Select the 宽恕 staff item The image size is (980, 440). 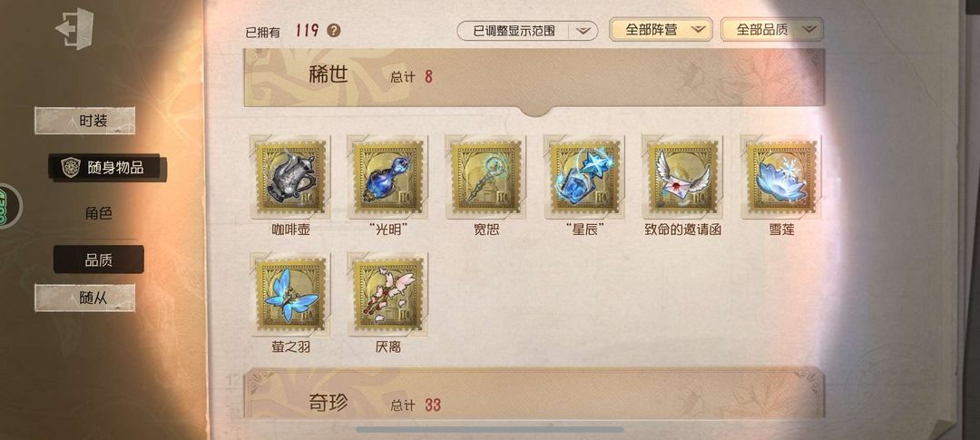[x=486, y=177]
